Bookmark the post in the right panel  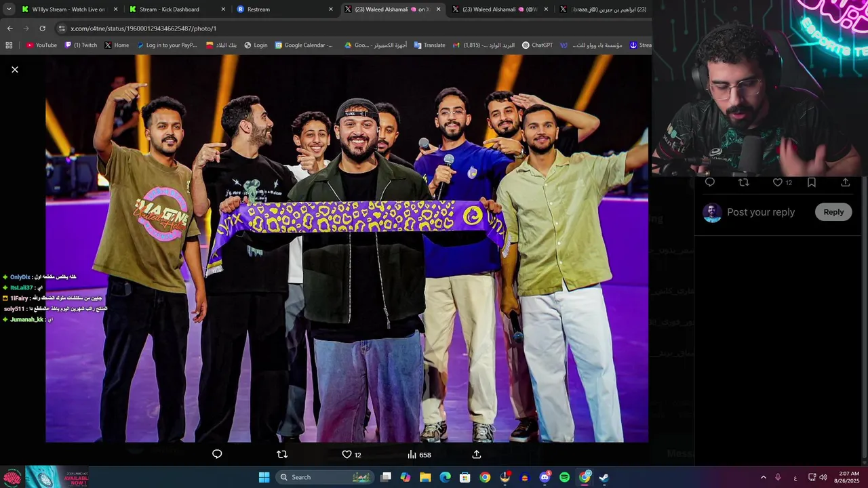point(812,182)
